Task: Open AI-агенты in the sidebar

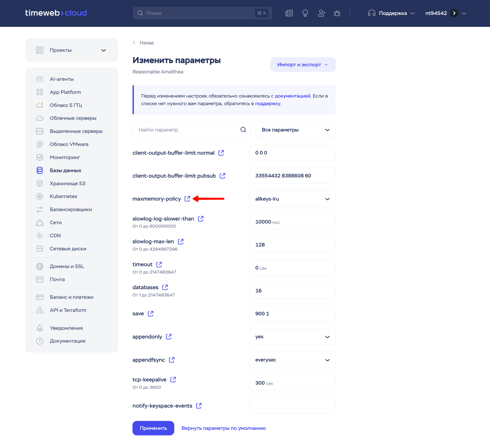Action: 62,79
